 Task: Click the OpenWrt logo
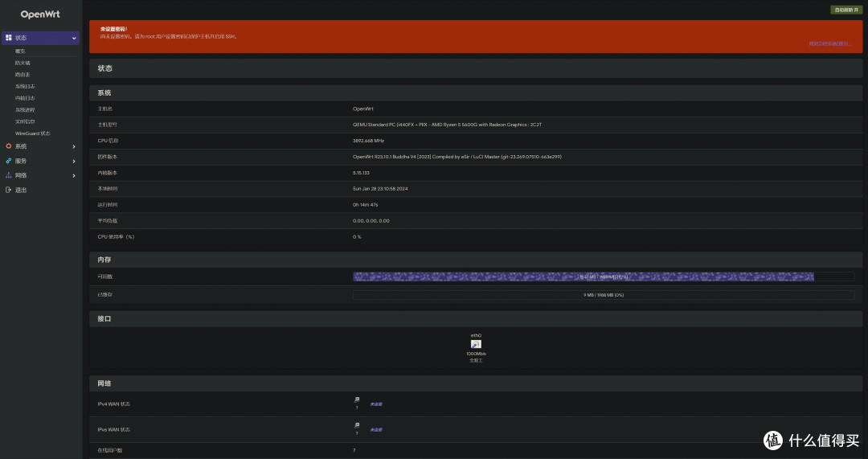[40, 14]
